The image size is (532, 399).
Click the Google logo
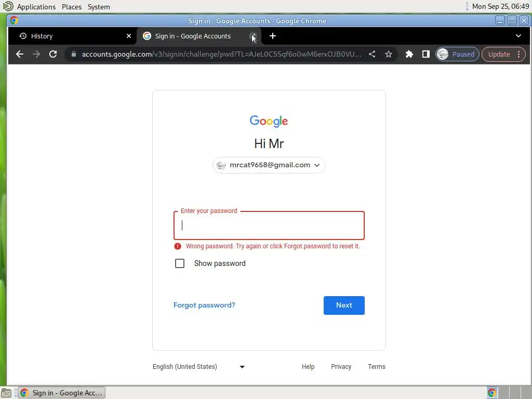269,121
